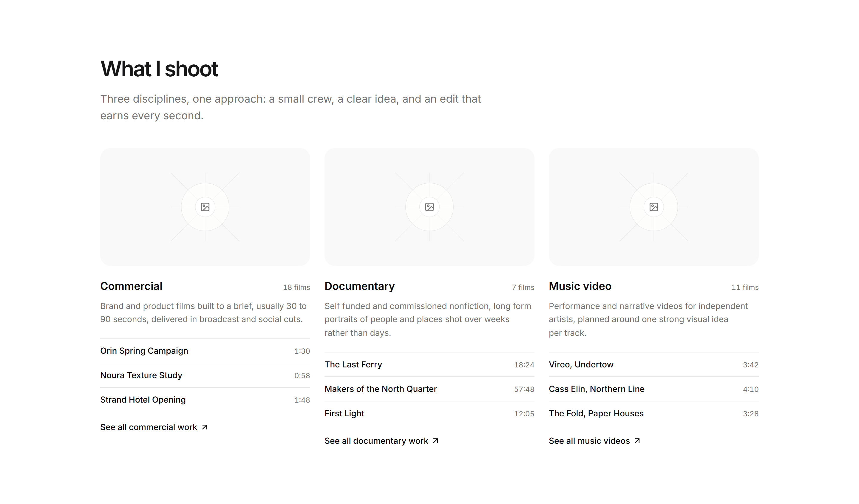Click the 'Music video' heading

pos(580,286)
